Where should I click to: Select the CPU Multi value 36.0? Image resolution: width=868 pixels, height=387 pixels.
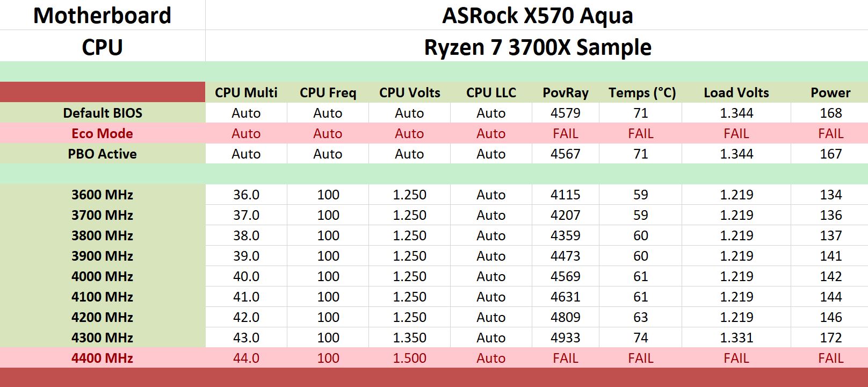(x=246, y=195)
